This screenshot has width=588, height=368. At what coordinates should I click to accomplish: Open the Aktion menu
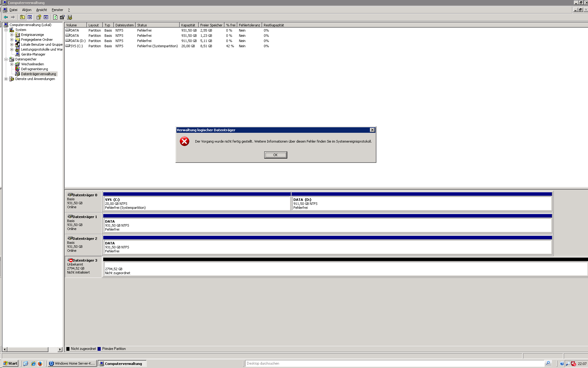click(27, 10)
